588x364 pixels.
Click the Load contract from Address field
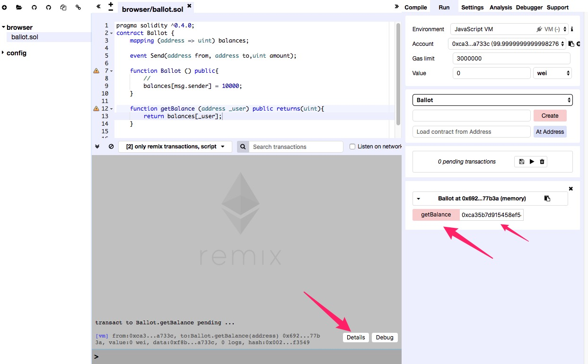[x=472, y=132]
